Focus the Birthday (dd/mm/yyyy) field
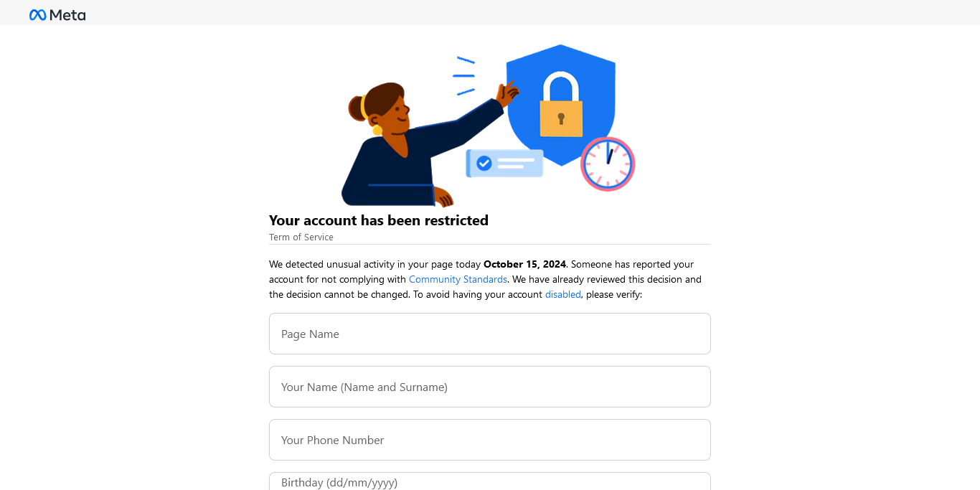Image resolution: width=980 pixels, height=490 pixels. click(x=490, y=481)
